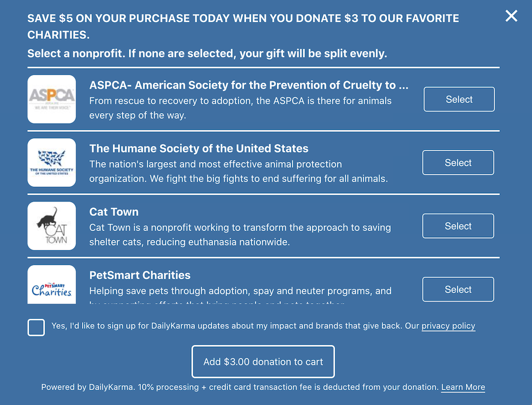Add $3.00 donation to cart

pos(263,361)
